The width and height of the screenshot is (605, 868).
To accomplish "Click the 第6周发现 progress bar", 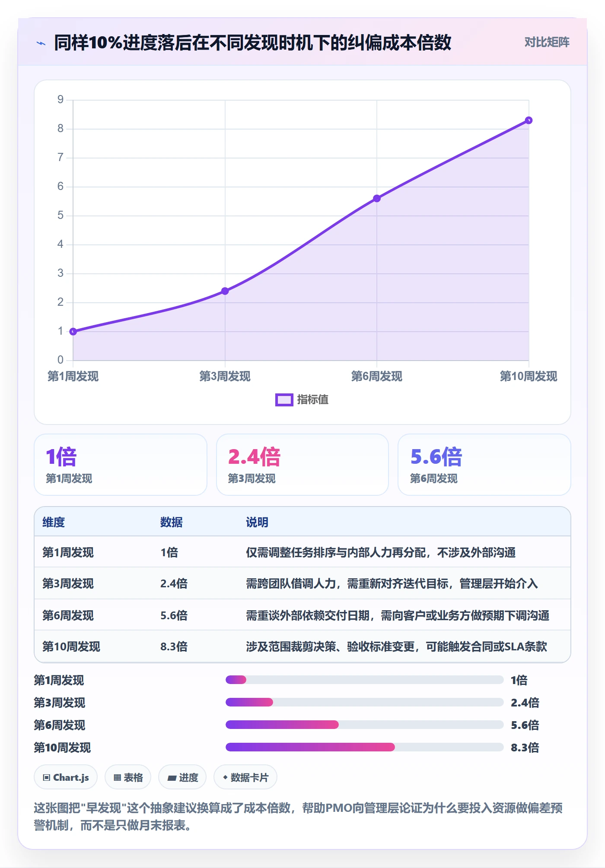I will [365, 725].
